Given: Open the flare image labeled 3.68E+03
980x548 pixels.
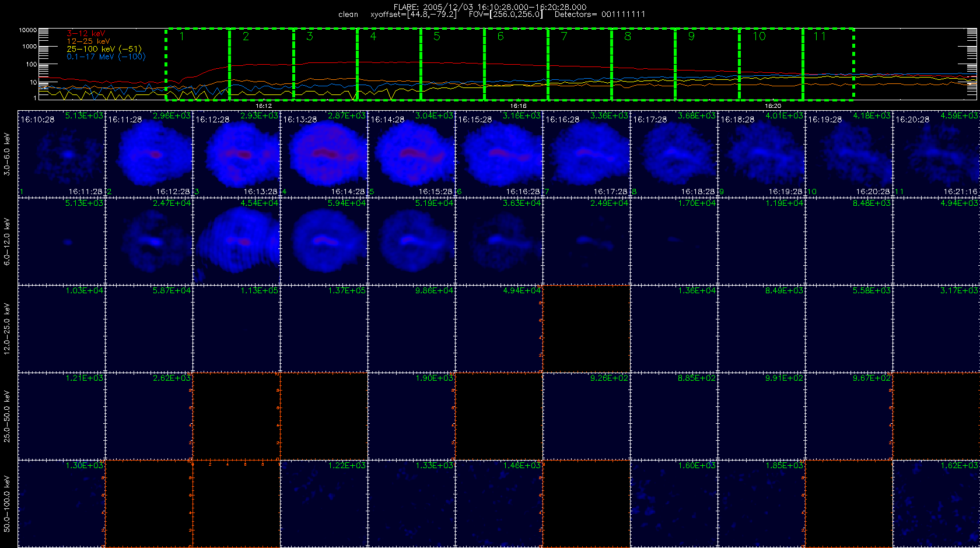Looking at the screenshot, I should 674,154.
